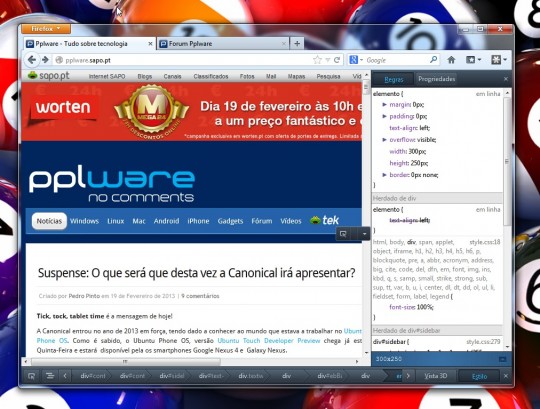
Task: Open the highlighter node dropdown arrow
Action: click(364, 234)
